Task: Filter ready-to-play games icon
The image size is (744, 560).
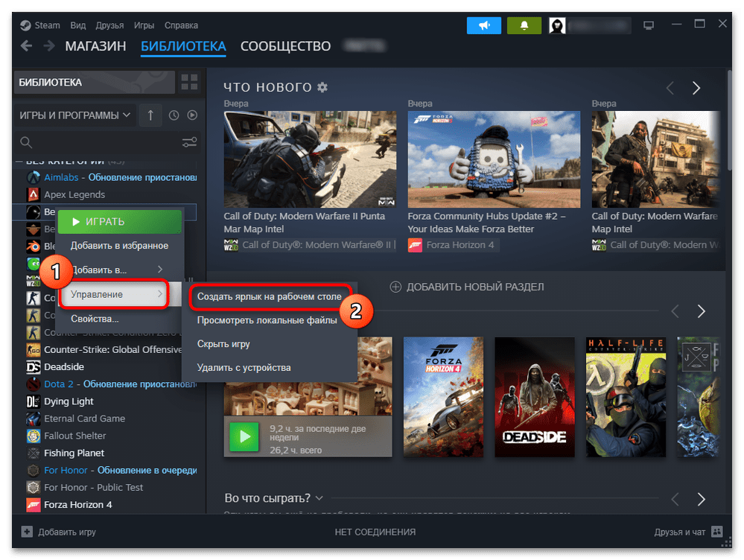Action: 192,115
